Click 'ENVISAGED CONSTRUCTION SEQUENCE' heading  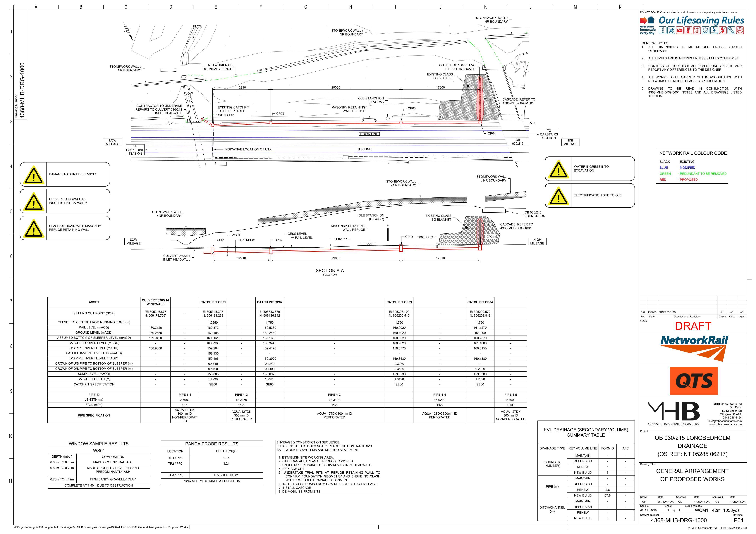click(307, 442)
